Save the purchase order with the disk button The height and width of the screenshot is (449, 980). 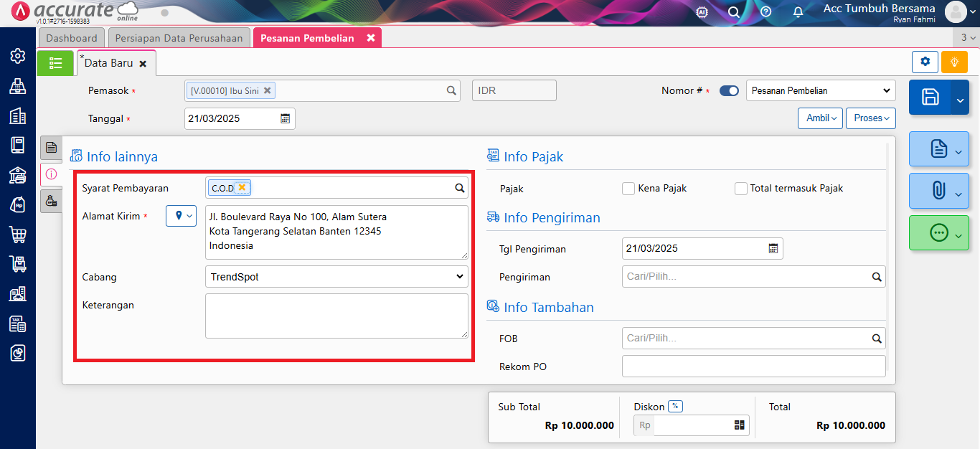(x=930, y=98)
